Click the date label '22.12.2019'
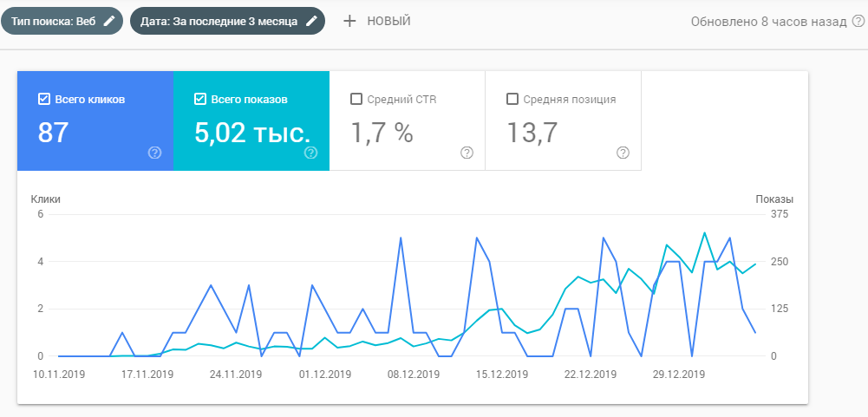Viewport: 868px width, 417px height. [591, 375]
